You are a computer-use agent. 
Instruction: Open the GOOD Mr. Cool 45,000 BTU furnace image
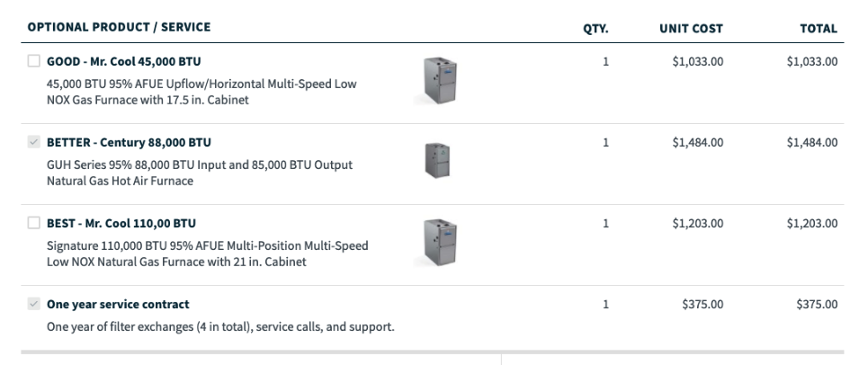tap(437, 81)
